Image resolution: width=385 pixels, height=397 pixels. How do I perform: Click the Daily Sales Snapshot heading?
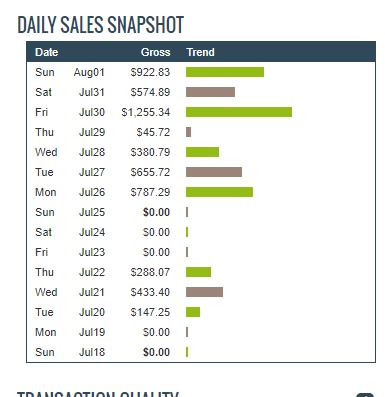click(100, 25)
